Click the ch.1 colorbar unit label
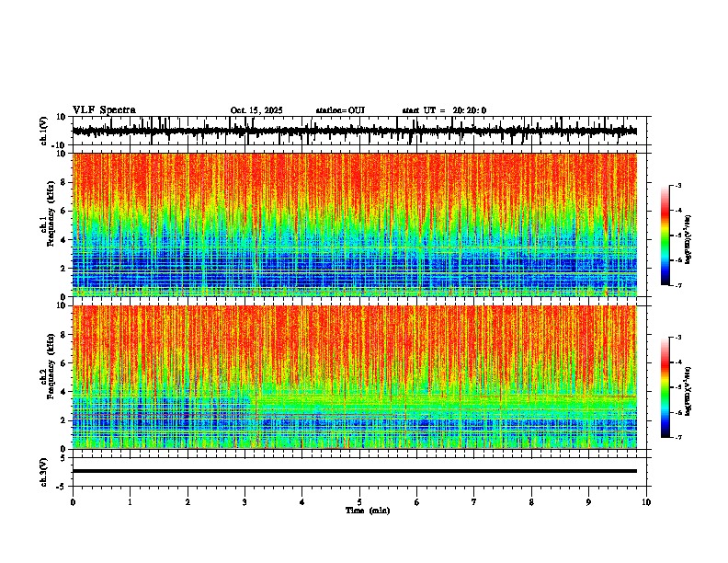This screenshot has height=563, width=728. tap(688, 240)
